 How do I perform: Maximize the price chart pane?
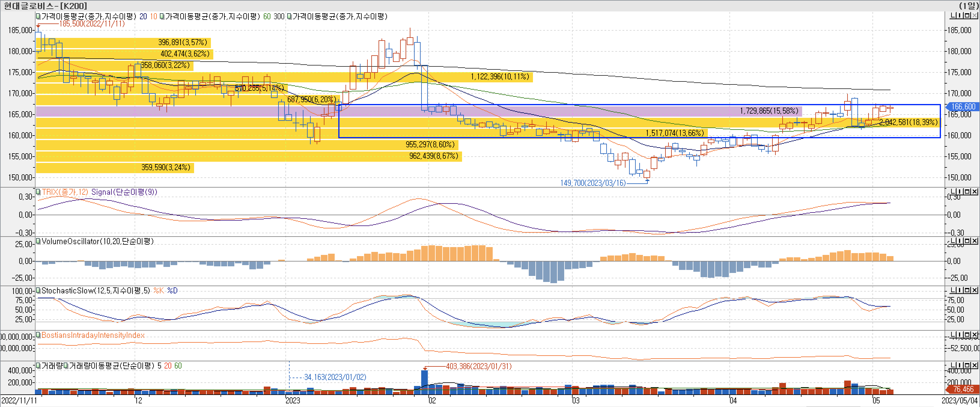coord(967,16)
